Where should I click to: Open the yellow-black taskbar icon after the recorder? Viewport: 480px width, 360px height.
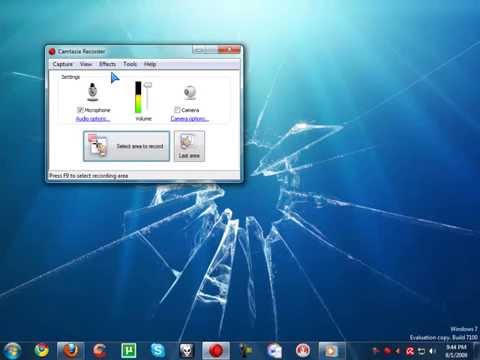coord(246,351)
